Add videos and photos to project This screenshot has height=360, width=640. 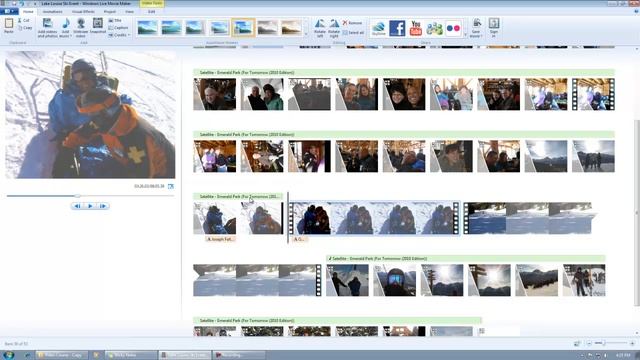(47, 28)
